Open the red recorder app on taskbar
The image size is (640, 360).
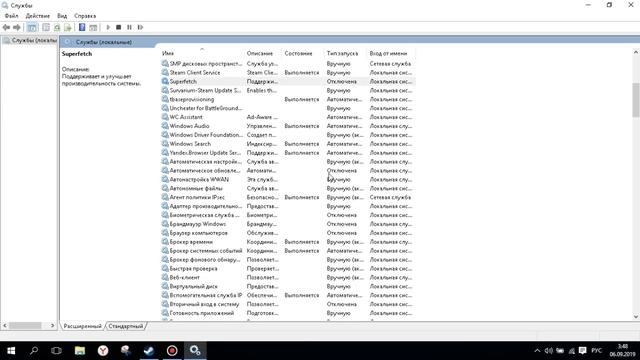(x=172, y=351)
